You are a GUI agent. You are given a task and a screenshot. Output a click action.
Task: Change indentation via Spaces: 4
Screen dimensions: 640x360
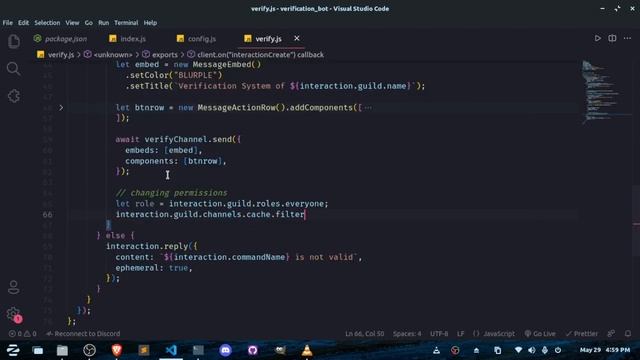tap(407, 334)
